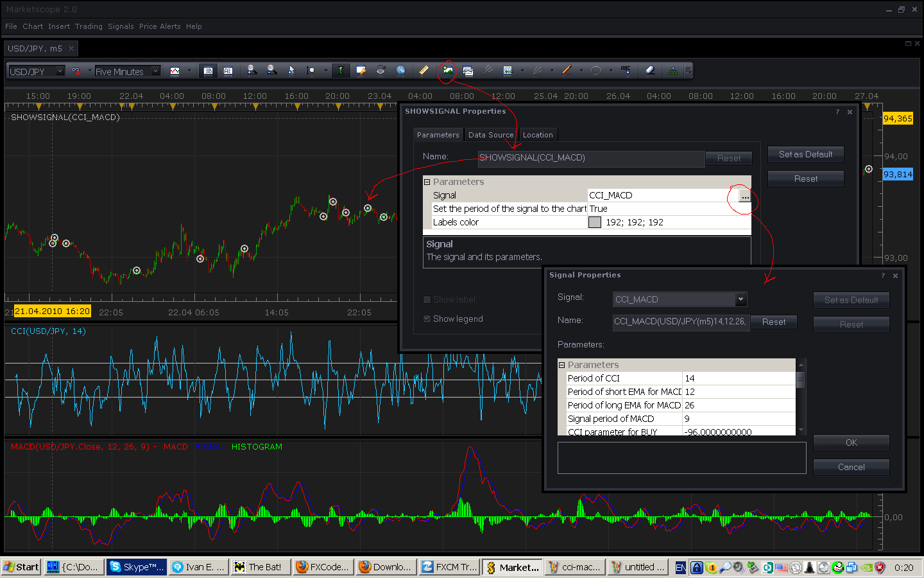Viewport: 924px width, 578px height.
Task: Click the EN language indicator in tray
Action: [x=681, y=567]
